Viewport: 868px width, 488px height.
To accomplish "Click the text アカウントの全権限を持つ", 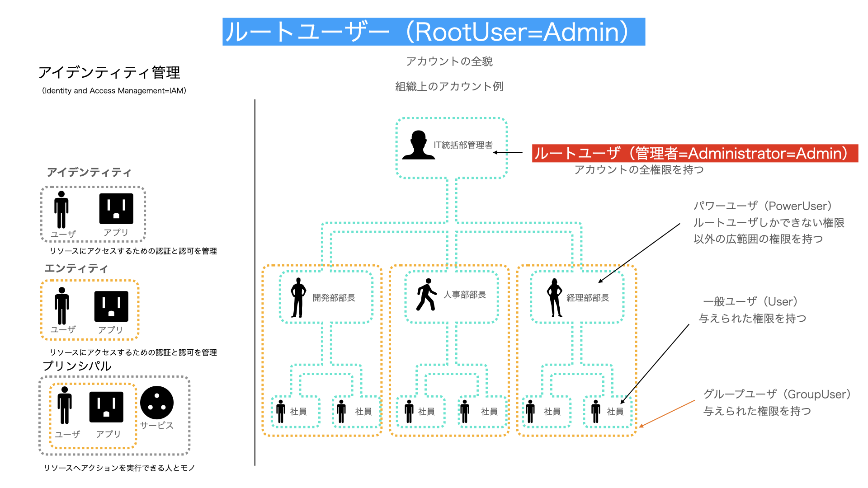I will pos(639,170).
